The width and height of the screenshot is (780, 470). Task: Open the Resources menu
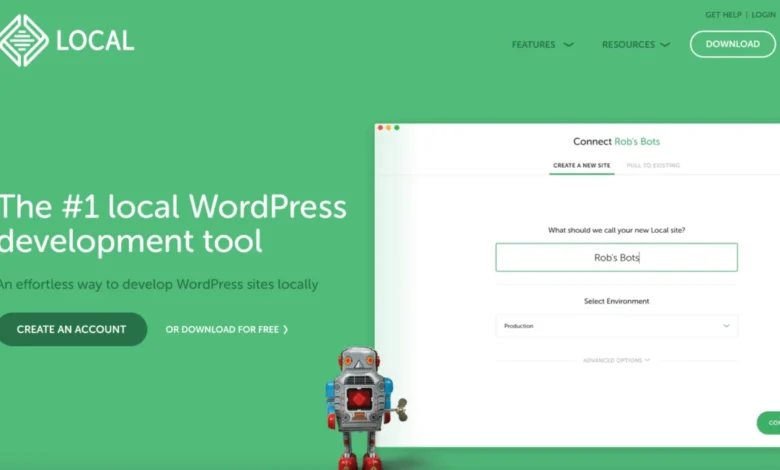(x=628, y=44)
